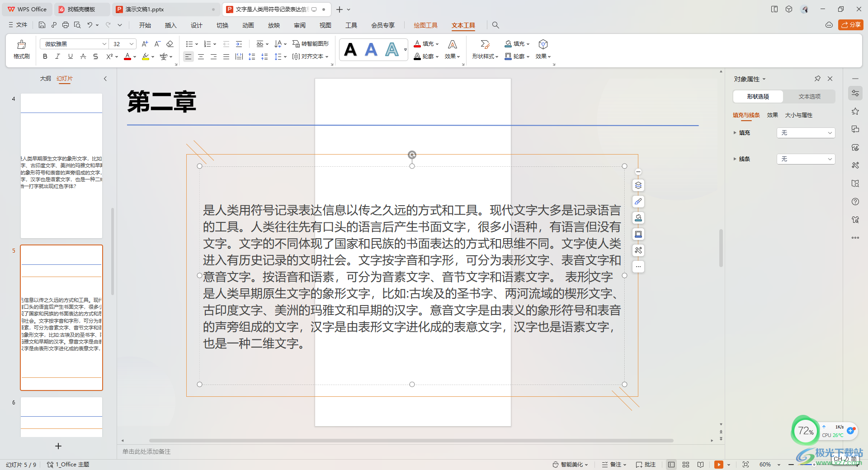This screenshot has height=470, width=868.
Task: Click the print icon in the quick toolbar
Action: 66,25
